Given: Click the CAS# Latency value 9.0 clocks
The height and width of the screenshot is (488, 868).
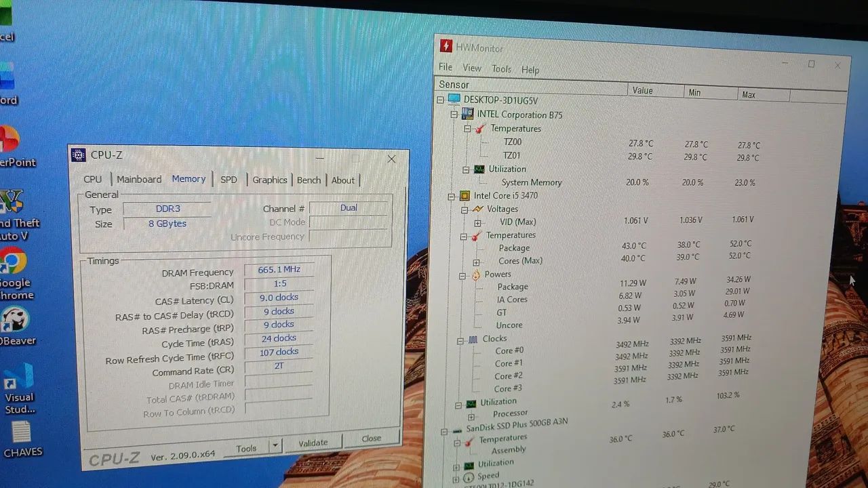Looking at the screenshot, I should pos(279,297).
